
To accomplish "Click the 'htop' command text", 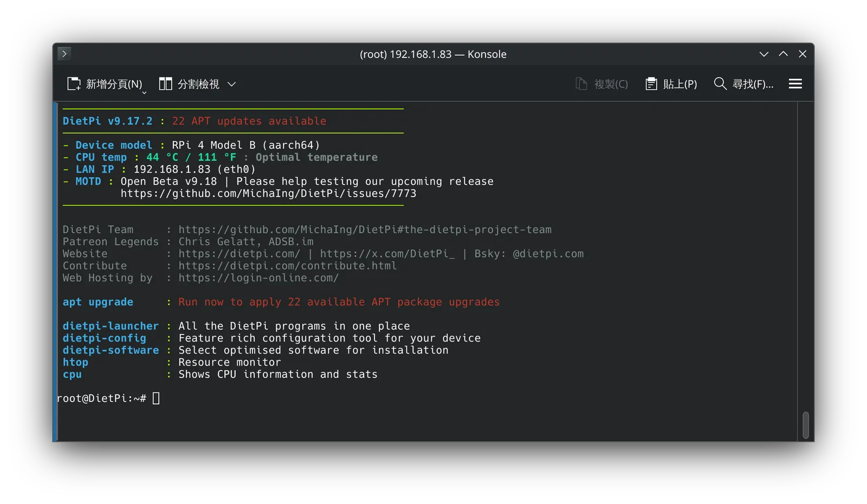I will point(75,362).
